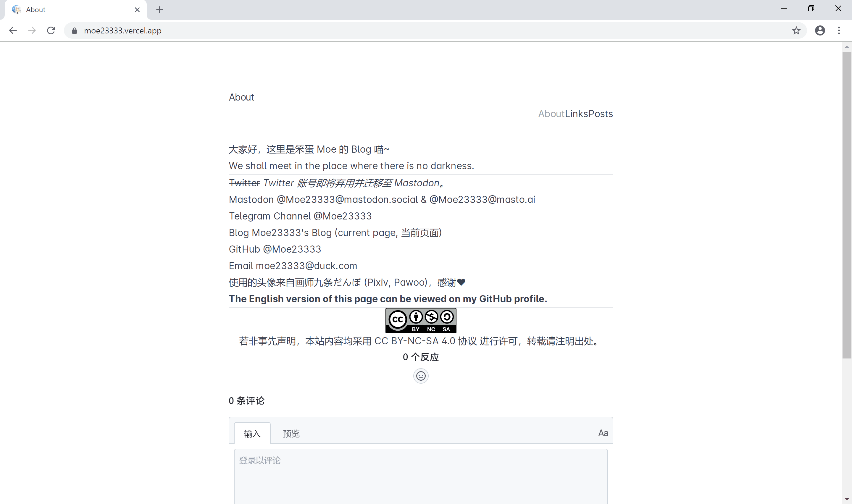Click the bookmark star in the address bar
The image size is (852, 504).
tap(796, 30)
